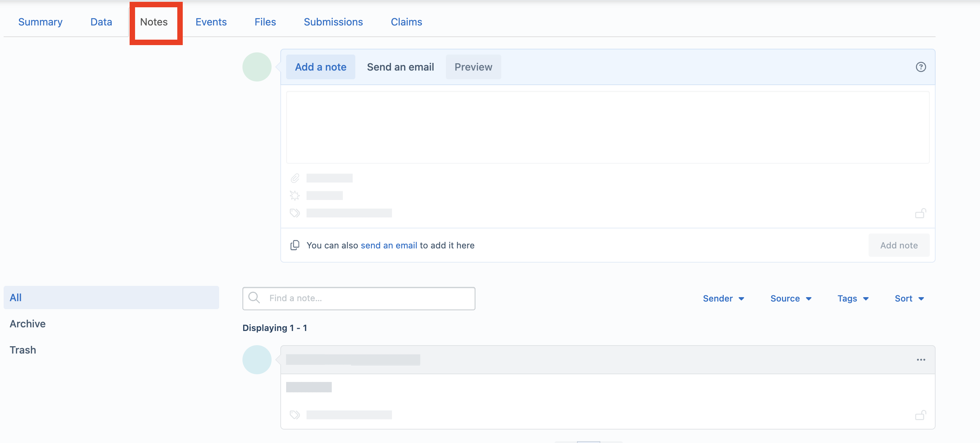The image size is (980, 443).
Task: Open the three-dots menu on the note
Action: 921,359
